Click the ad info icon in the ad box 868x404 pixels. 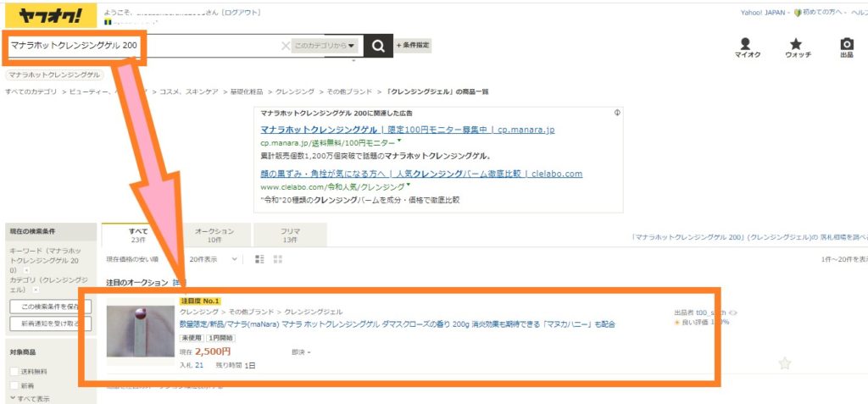(x=617, y=113)
